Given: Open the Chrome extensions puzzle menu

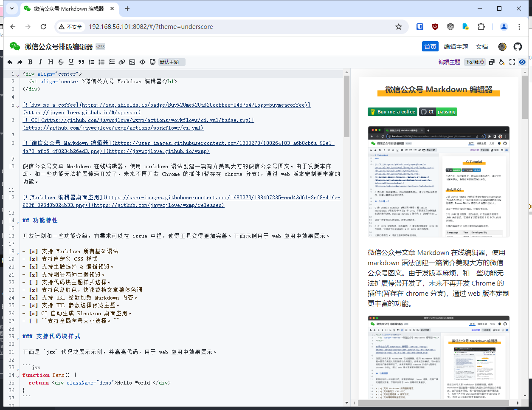Looking at the screenshot, I should pyautogui.click(x=481, y=27).
